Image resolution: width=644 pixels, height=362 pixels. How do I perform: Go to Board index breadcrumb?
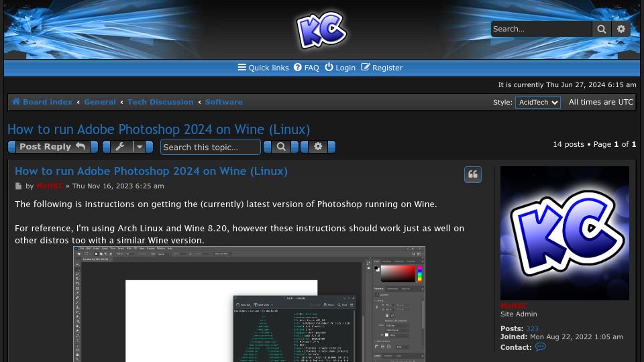[x=48, y=102]
